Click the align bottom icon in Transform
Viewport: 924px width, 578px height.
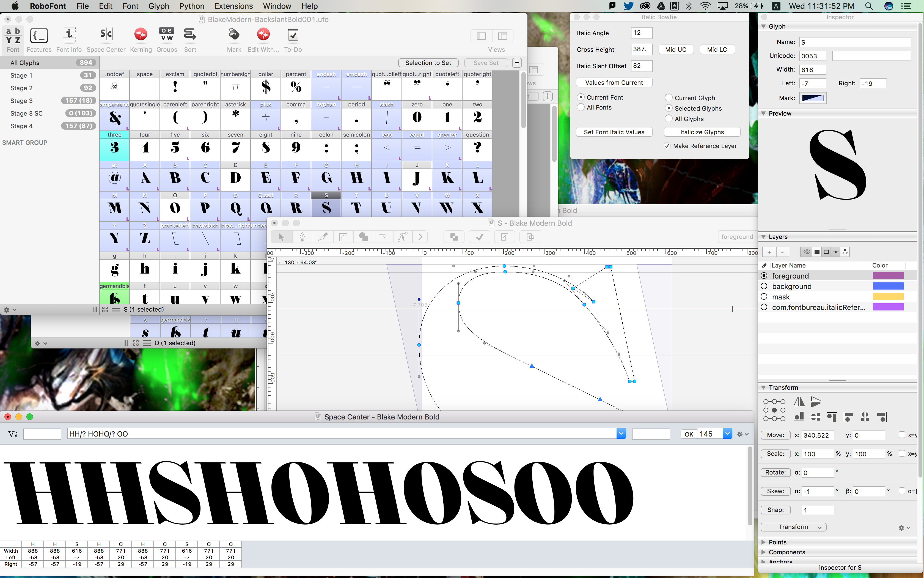(799, 417)
